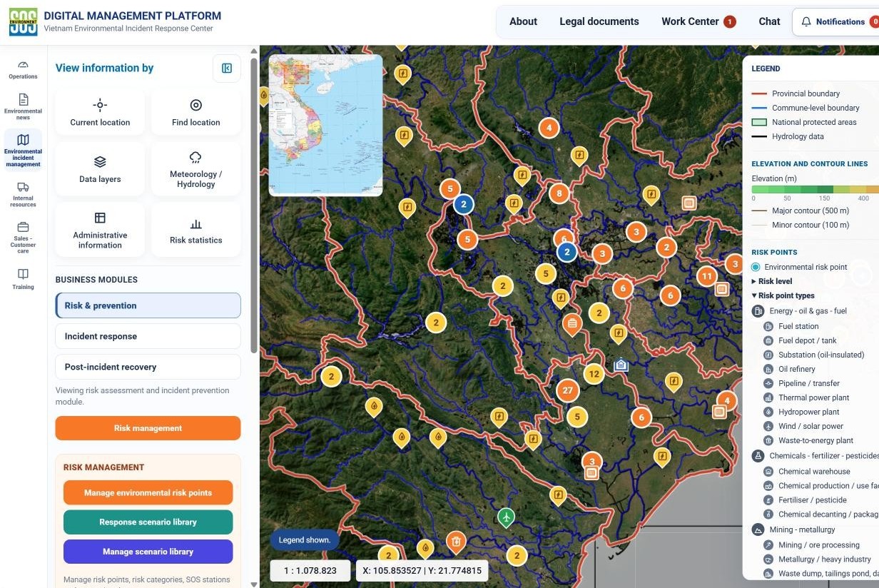This screenshot has width=879, height=588.
Task: Switch to the Incident response module
Action: coord(148,336)
